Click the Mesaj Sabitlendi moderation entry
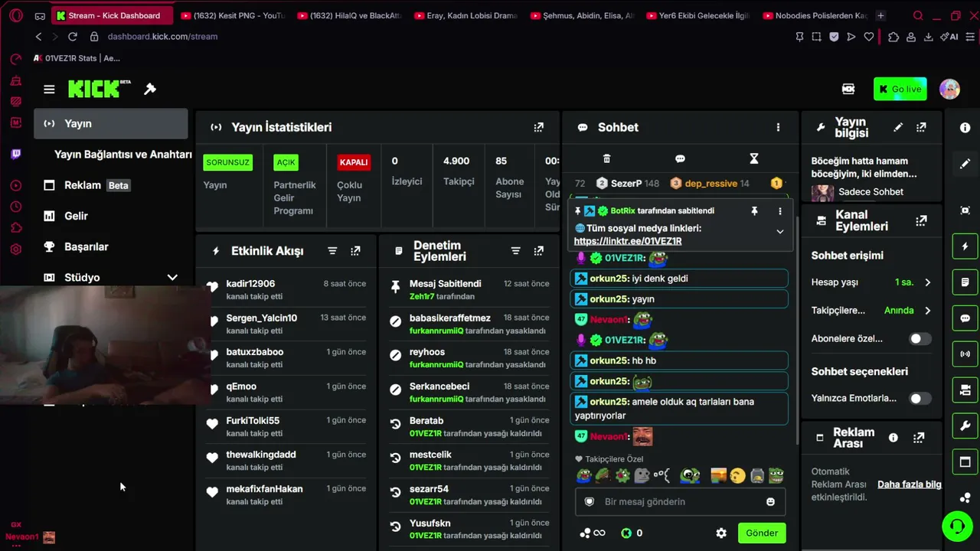The height and width of the screenshot is (551, 980). (446, 284)
